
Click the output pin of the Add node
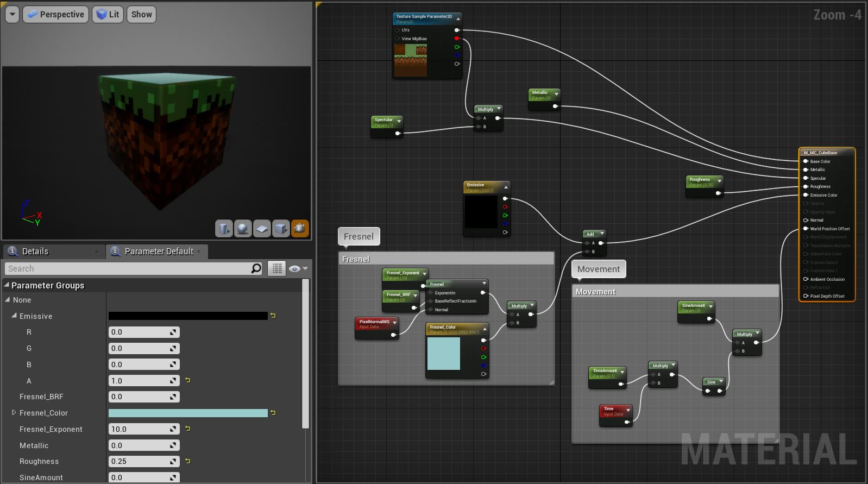601,243
